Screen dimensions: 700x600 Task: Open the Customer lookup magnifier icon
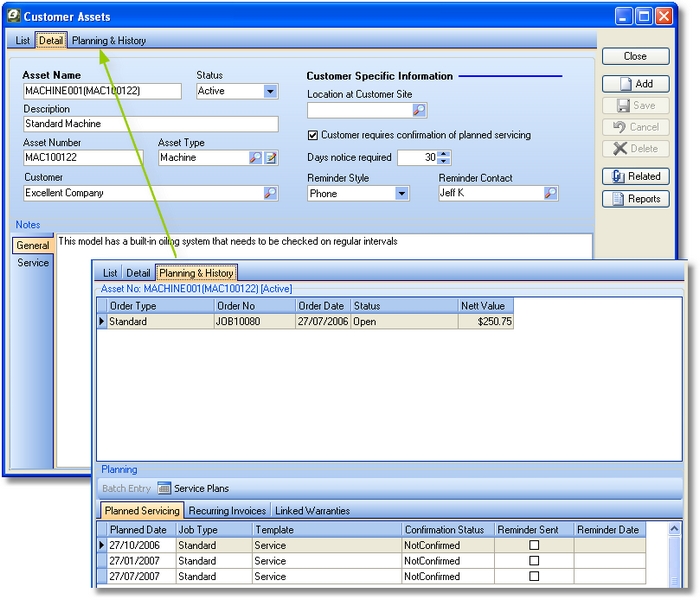pyautogui.click(x=270, y=194)
